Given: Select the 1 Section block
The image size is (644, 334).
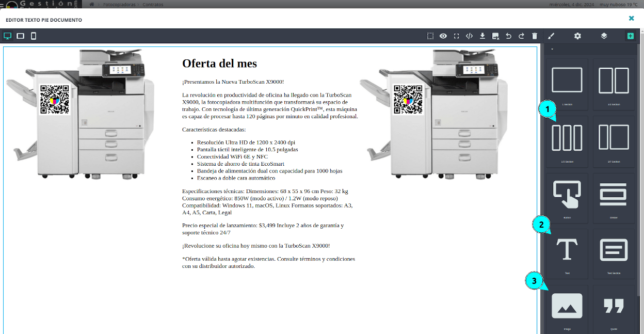Looking at the screenshot, I should [x=567, y=83].
